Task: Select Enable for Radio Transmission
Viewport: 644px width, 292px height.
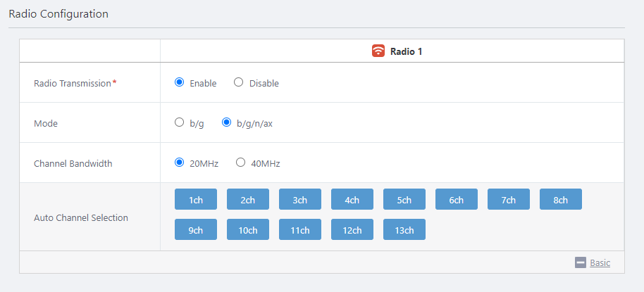Action: click(x=179, y=82)
